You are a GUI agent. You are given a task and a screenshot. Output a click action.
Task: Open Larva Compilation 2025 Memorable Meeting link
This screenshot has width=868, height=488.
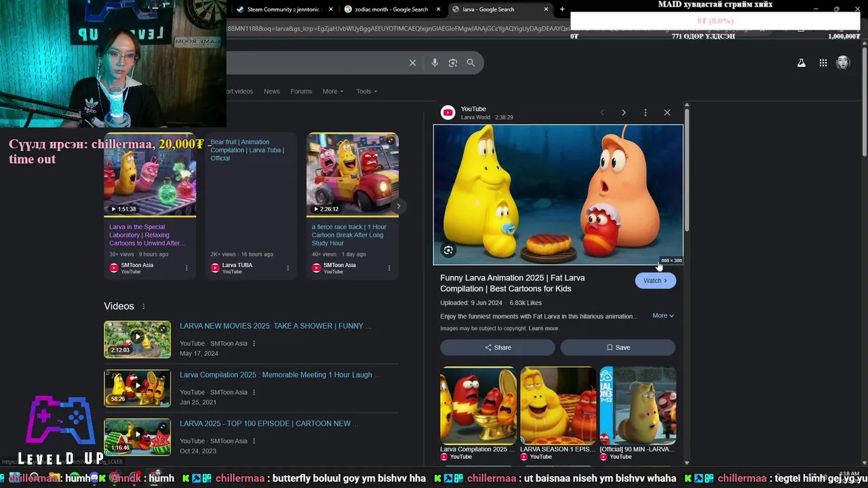pos(279,375)
